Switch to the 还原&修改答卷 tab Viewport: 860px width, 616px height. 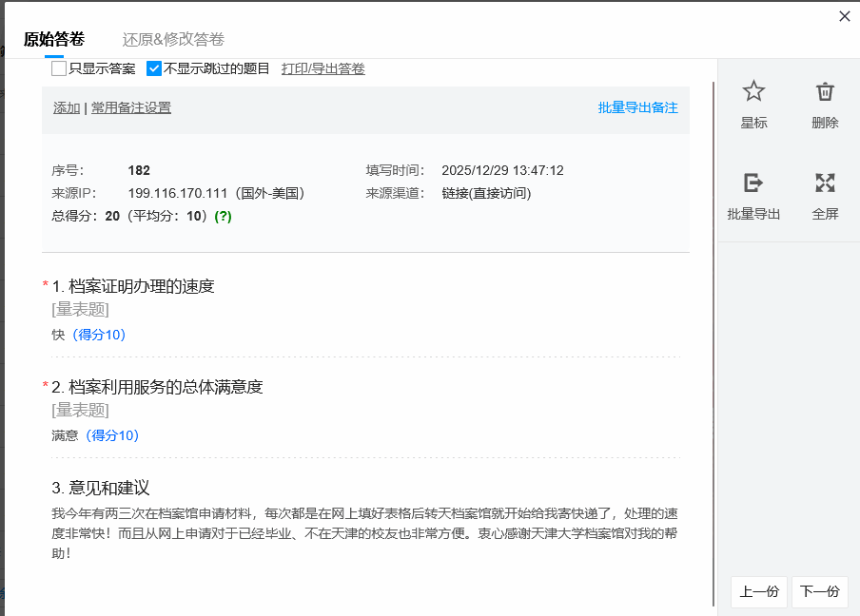(x=173, y=39)
